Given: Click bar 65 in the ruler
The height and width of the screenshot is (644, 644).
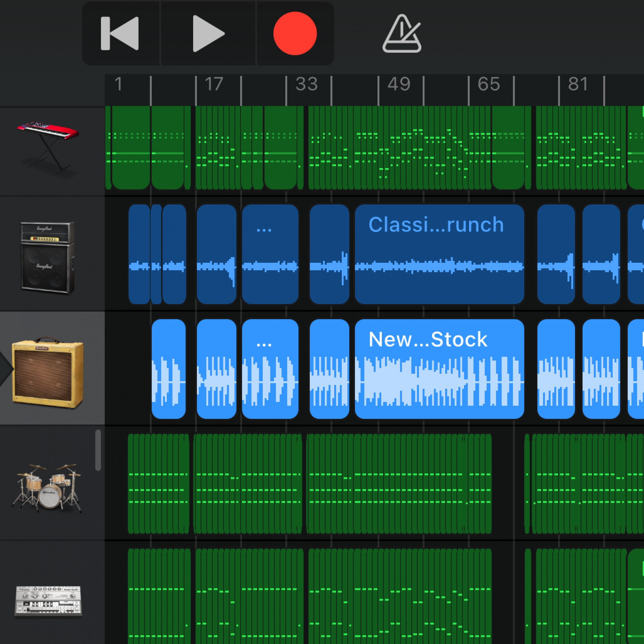Looking at the screenshot, I should [489, 84].
